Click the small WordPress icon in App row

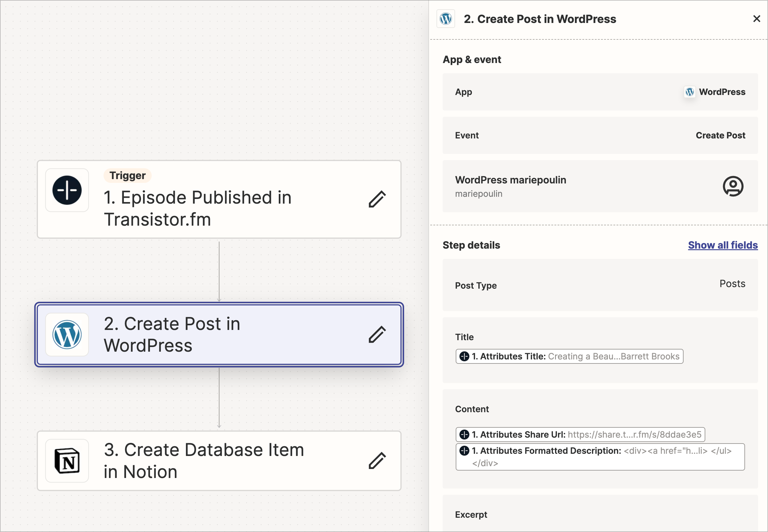coord(690,92)
